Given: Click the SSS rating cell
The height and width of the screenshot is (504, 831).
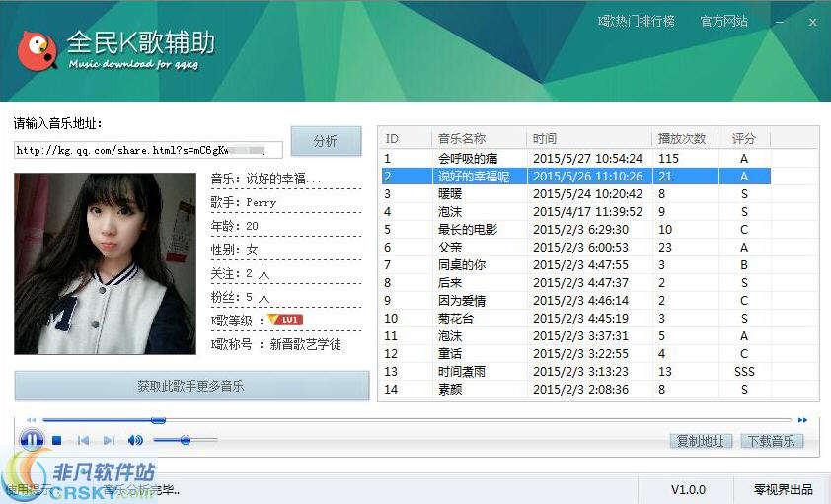Looking at the screenshot, I should [x=744, y=371].
